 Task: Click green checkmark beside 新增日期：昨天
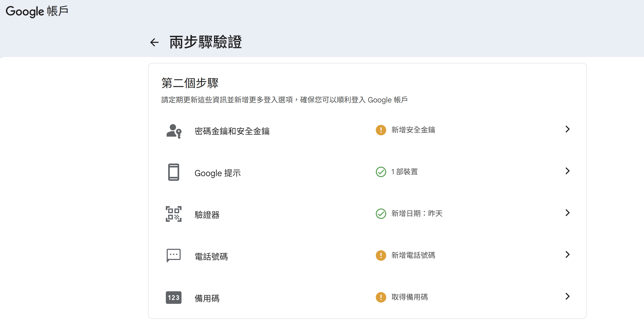[x=381, y=213]
